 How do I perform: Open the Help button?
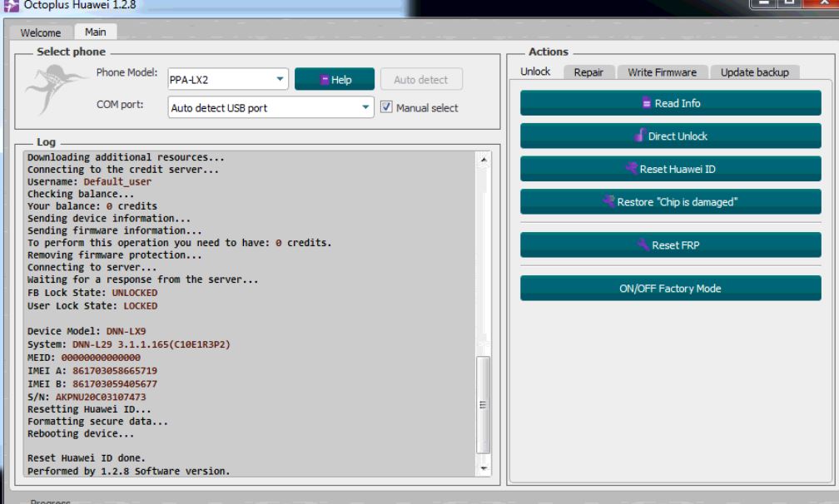click(335, 79)
